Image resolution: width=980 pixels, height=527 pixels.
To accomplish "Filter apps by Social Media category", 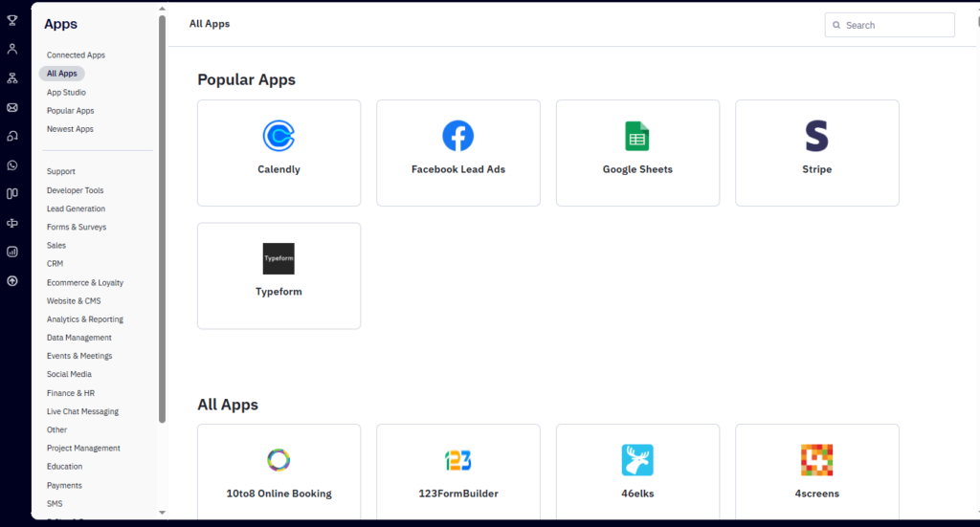I will click(x=69, y=375).
